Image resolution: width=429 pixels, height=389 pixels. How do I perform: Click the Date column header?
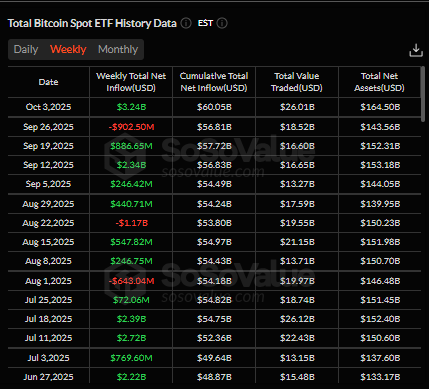click(49, 82)
